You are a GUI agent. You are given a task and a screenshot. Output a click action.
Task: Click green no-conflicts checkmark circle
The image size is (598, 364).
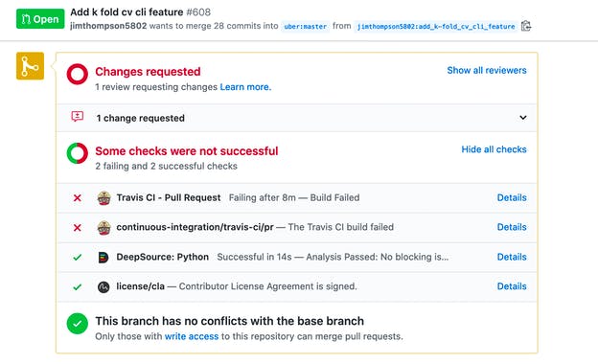78,323
